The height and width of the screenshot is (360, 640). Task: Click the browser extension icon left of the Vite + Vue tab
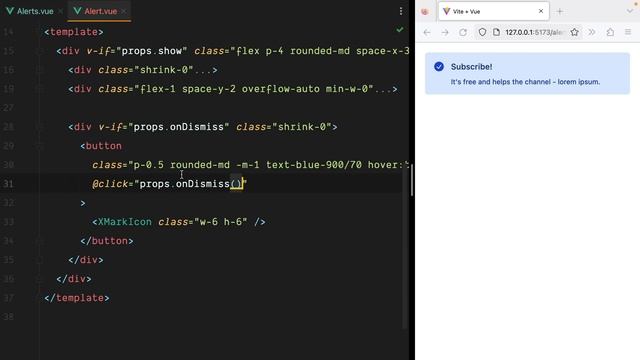425,11
